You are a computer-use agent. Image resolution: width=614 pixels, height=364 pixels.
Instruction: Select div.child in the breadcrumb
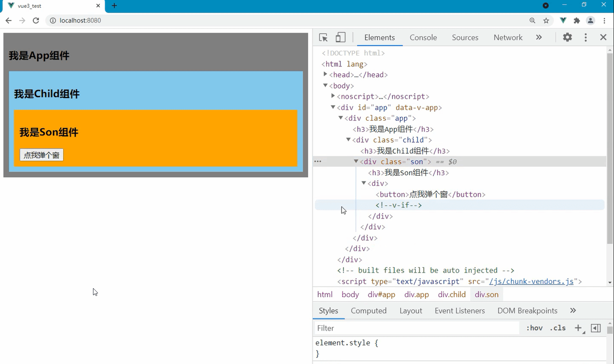pyautogui.click(x=452, y=294)
